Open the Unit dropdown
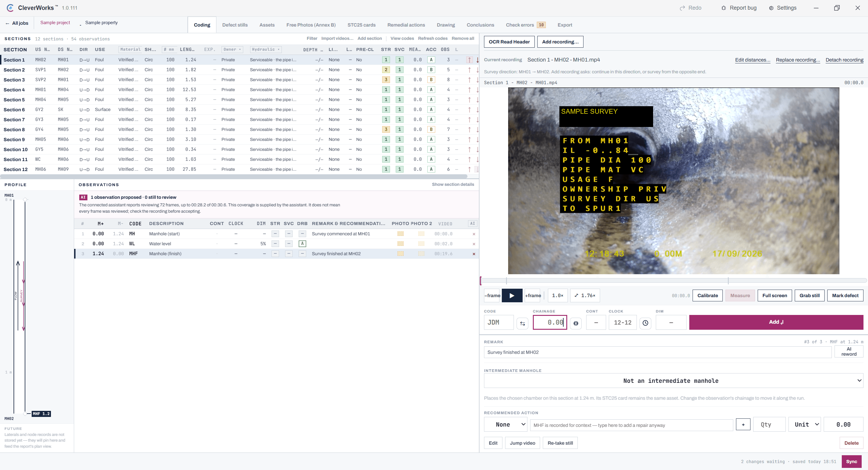This screenshot has width=868, height=470. coord(805,424)
